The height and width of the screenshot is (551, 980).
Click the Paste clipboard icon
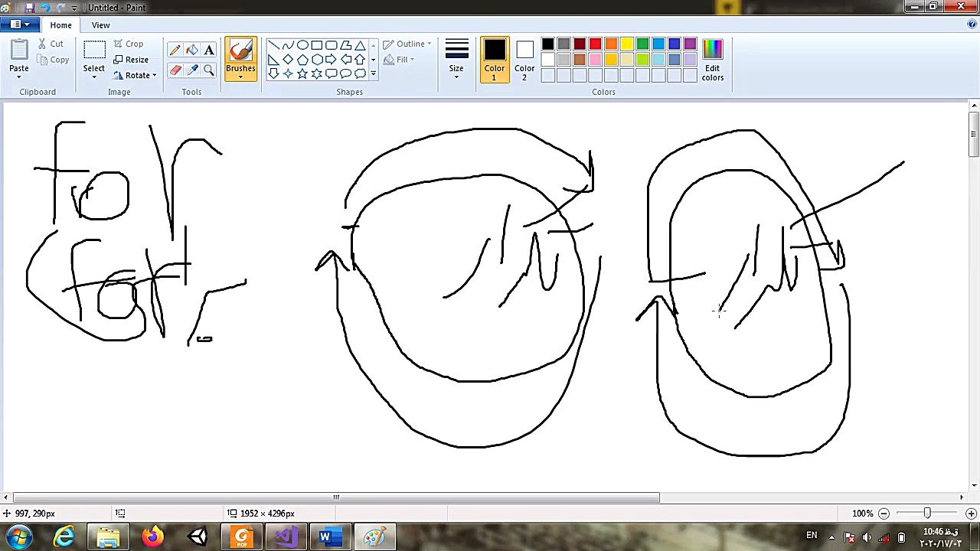[x=19, y=51]
